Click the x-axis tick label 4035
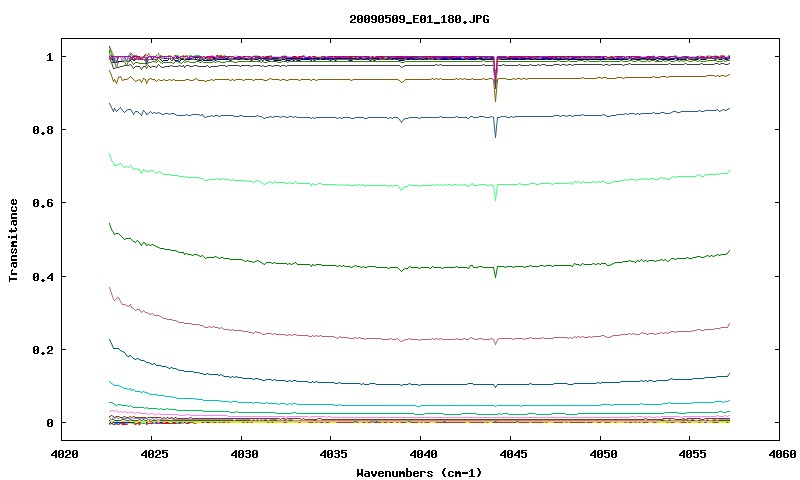The width and height of the screenshot is (800, 480). 334,454
